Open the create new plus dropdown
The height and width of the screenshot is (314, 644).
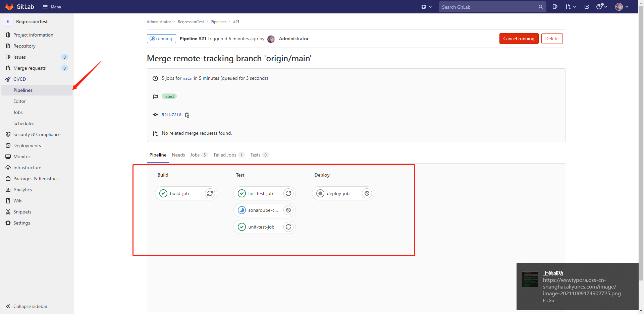pos(426,7)
